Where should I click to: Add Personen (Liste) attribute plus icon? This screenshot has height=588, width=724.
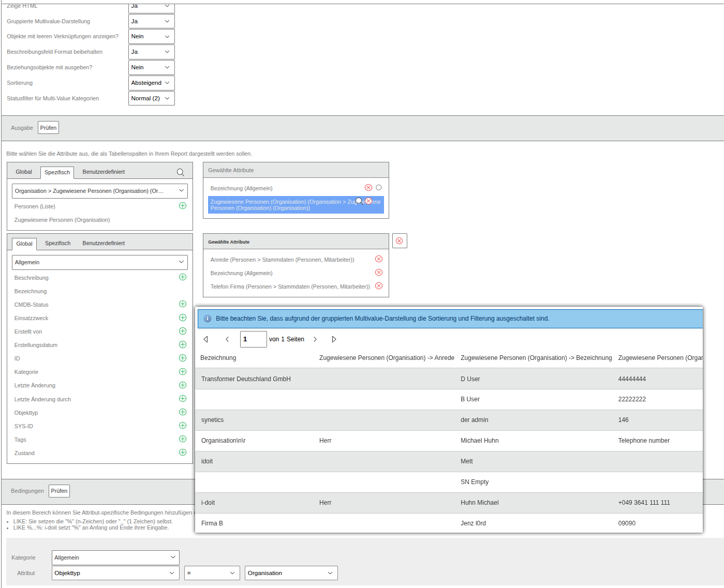pyautogui.click(x=183, y=206)
